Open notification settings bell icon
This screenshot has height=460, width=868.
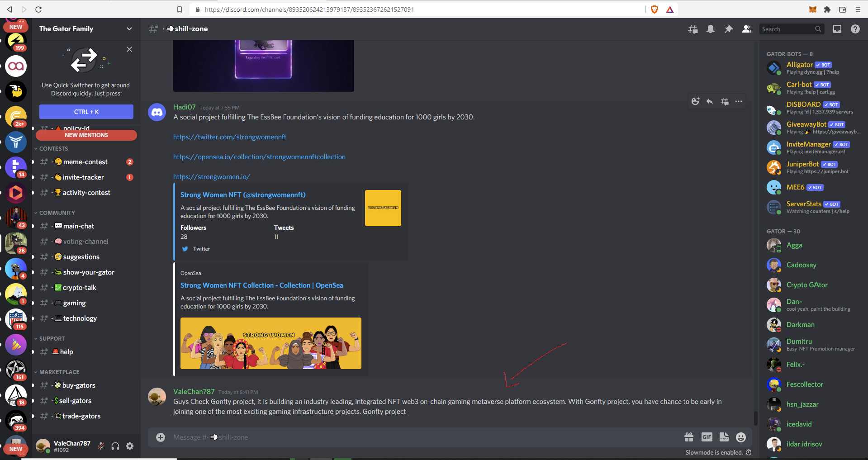point(711,29)
